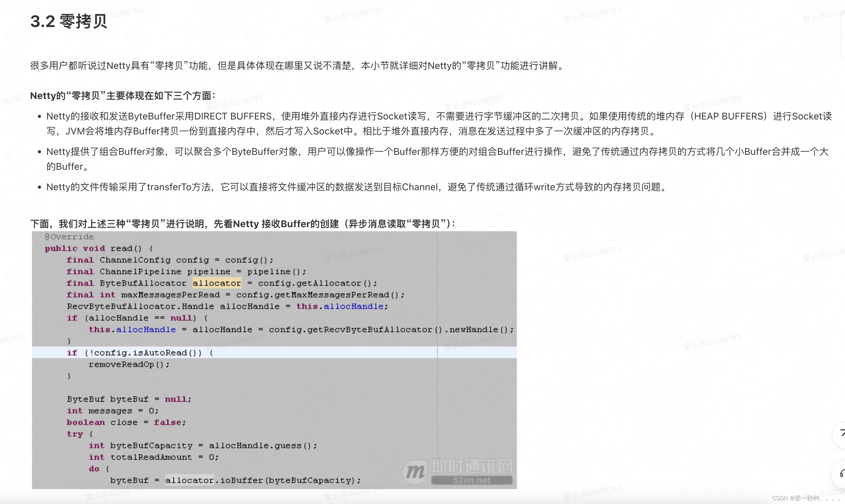Screen dimensions: 845x504
Task: Click bold line 'Netty的零拷贝主要体现在如下三个方面'
Action: 123,96
